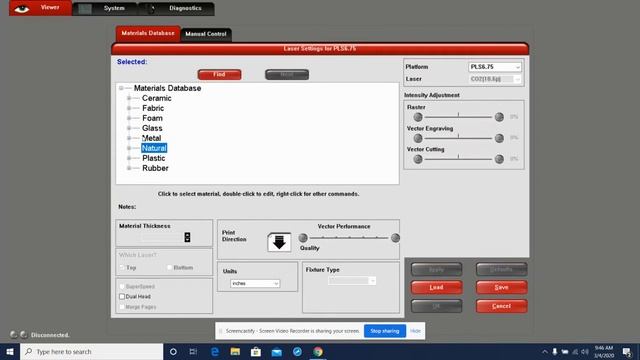Screen dimensions: 640x360
Task: Open the Diagnostics tab
Action: tap(176, 9)
